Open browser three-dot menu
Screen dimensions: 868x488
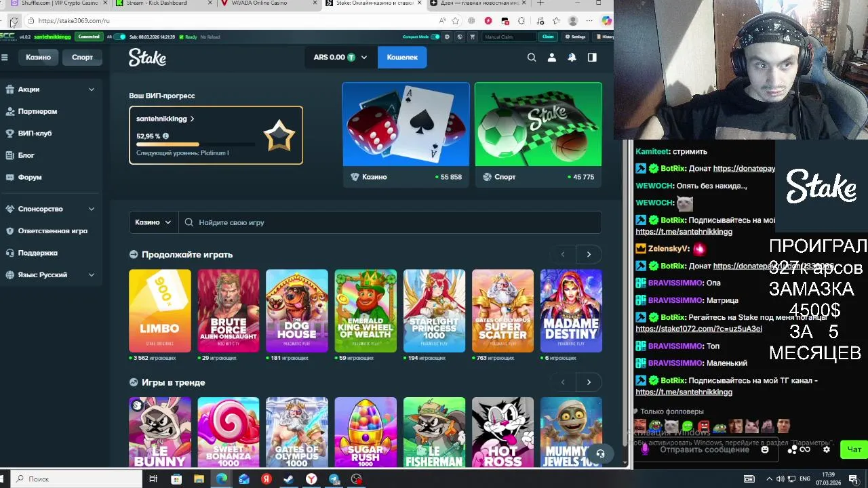[x=590, y=21]
